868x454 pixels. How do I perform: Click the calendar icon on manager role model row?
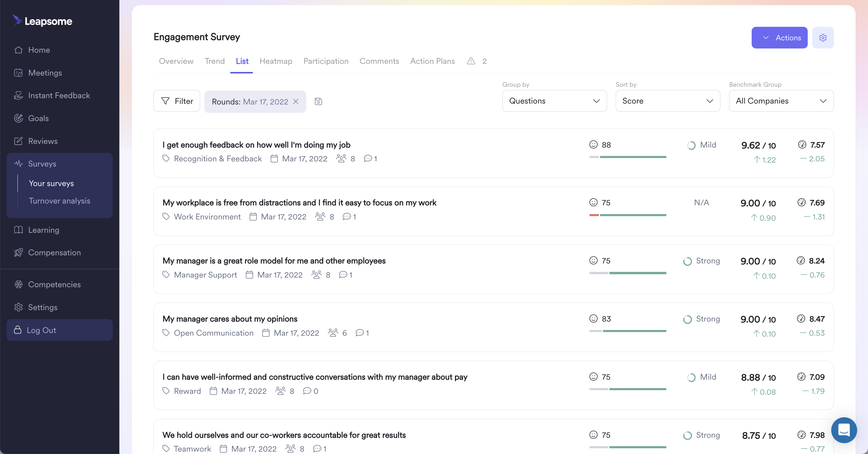coord(249,275)
